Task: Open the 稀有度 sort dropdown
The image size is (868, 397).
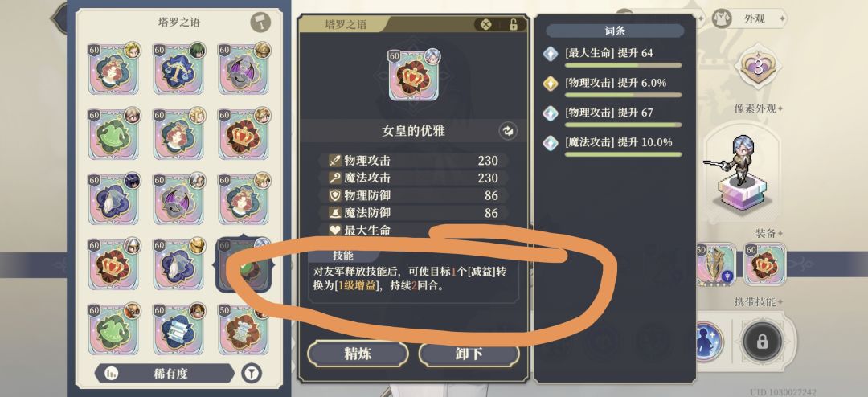Action: click(165, 373)
